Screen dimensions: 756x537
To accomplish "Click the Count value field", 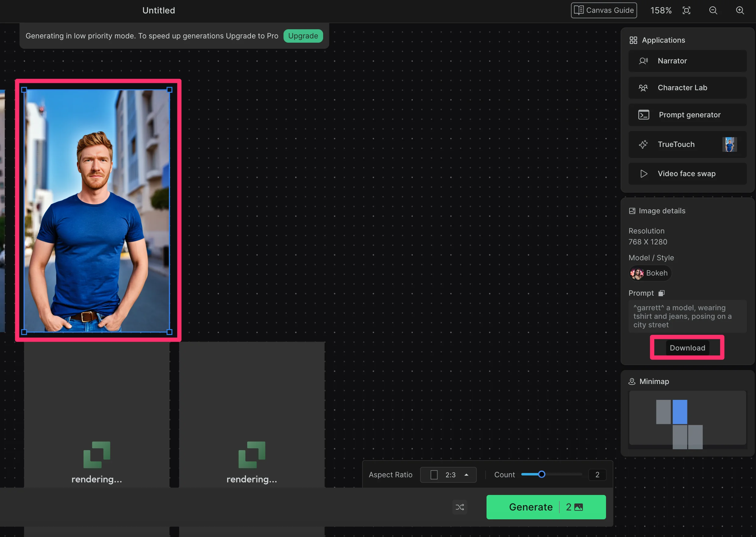I will [597, 475].
